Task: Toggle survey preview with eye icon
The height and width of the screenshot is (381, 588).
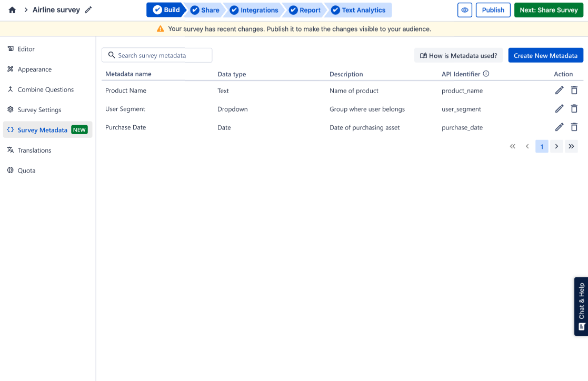Action: 464,10
